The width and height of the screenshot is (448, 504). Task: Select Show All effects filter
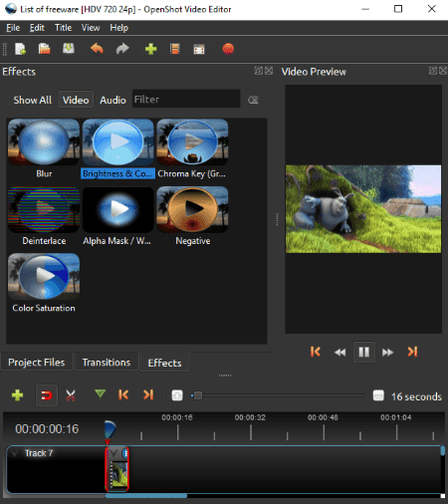coord(32,100)
